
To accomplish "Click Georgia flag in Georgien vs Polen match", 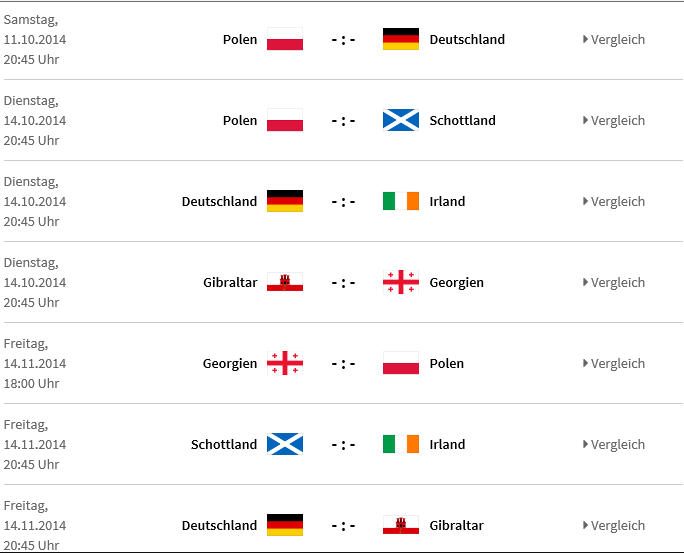I will [x=285, y=363].
